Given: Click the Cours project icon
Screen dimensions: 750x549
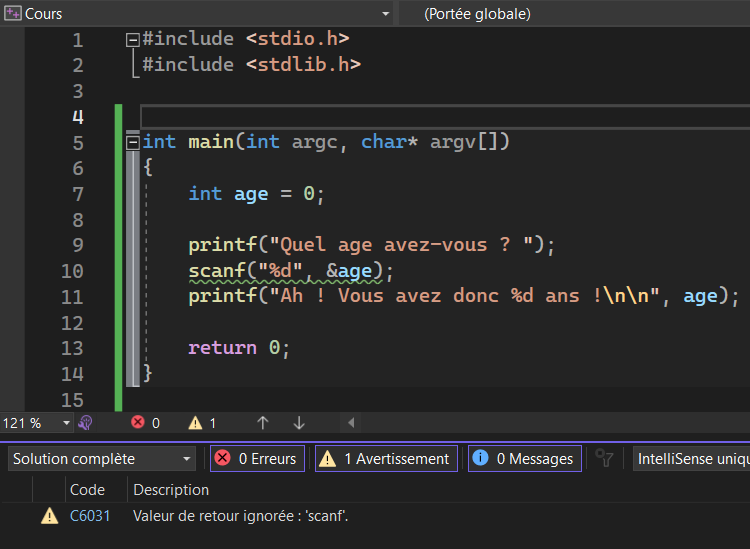Looking at the screenshot, I should click(13, 14).
